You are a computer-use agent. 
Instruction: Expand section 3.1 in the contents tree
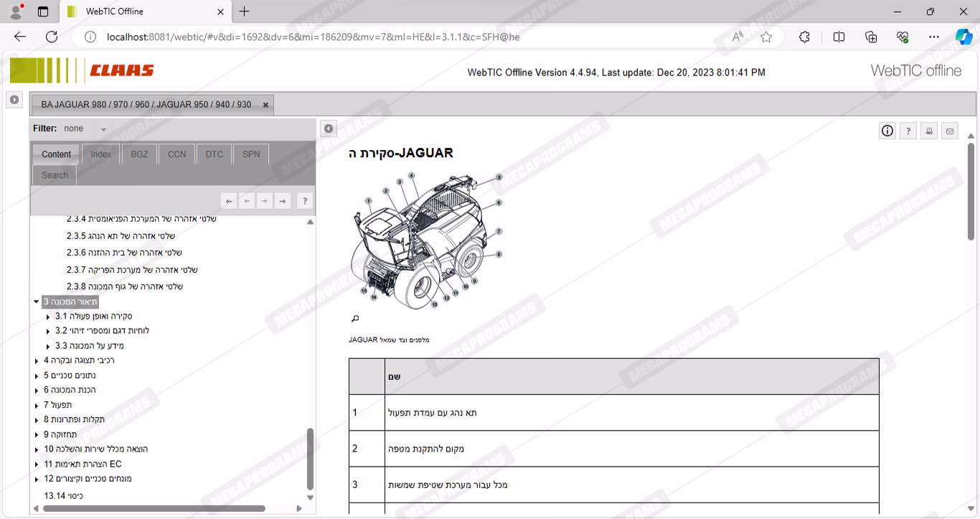point(48,317)
